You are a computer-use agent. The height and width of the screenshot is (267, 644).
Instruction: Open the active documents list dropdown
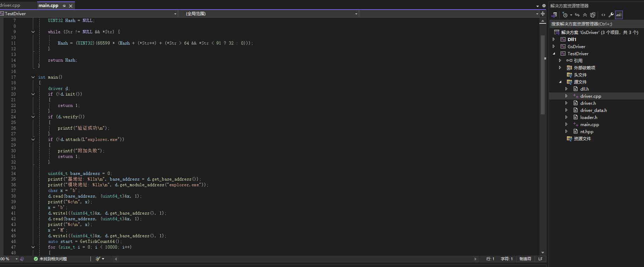coord(538,6)
